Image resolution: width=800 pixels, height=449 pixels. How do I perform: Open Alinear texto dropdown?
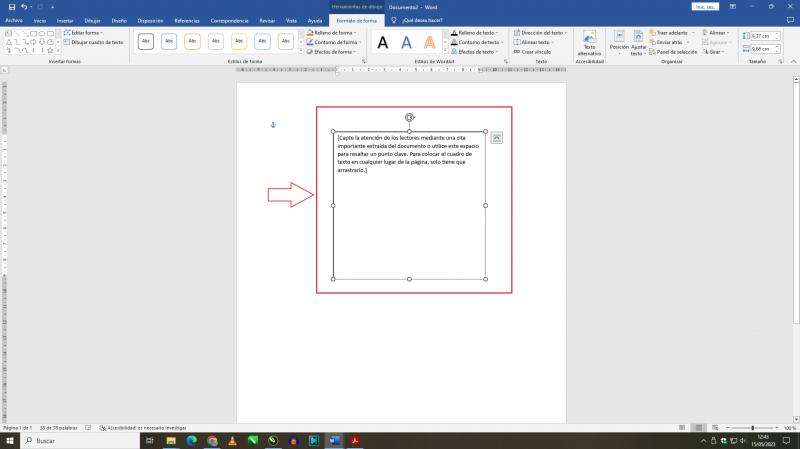(x=534, y=42)
